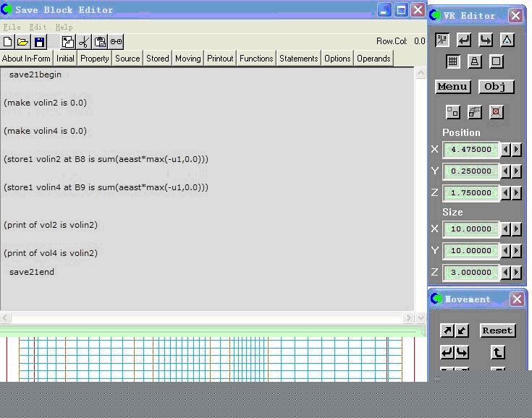Switch to the Statements tab
532x418 pixels.
(298, 59)
